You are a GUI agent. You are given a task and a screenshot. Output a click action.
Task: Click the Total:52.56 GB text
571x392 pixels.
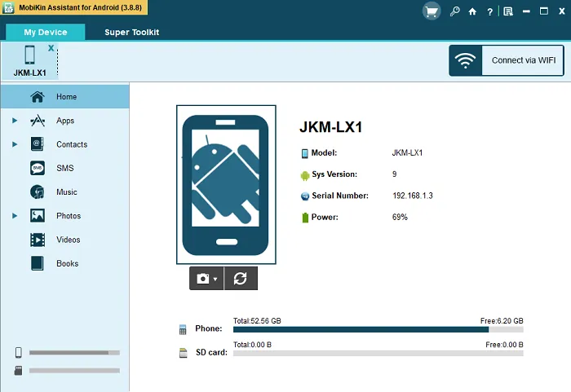pyautogui.click(x=257, y=320)
